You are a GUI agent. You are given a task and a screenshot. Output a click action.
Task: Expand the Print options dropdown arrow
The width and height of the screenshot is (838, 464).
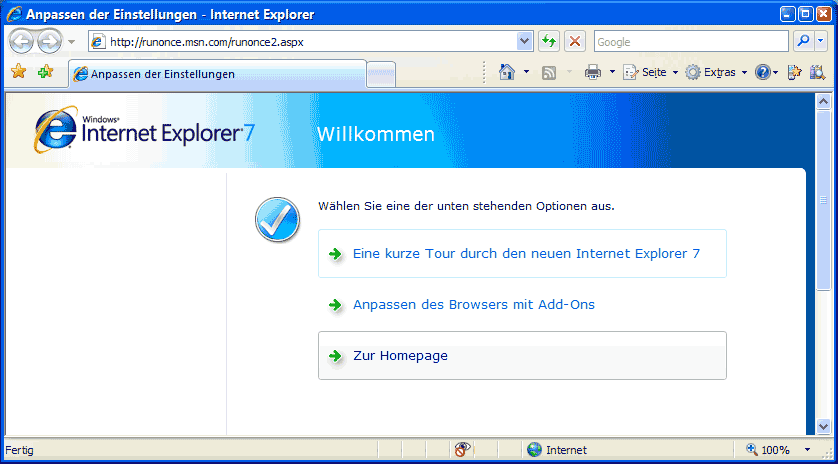pyautogui.click(x=612, y=72)
